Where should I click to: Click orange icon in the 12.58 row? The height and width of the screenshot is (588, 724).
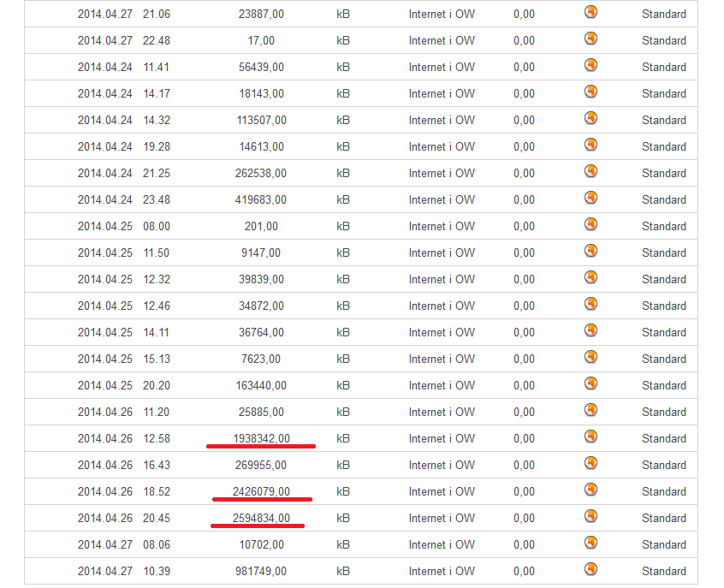(590, 437)
